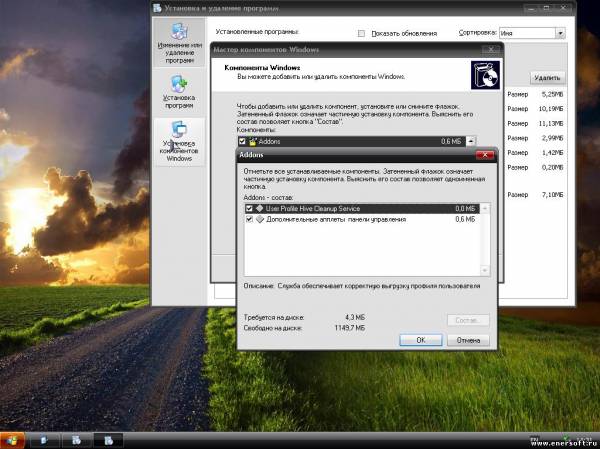Click the Сортировка combo box showing Имя
This screenshot has width=600, height=449.
click(532, 33)
